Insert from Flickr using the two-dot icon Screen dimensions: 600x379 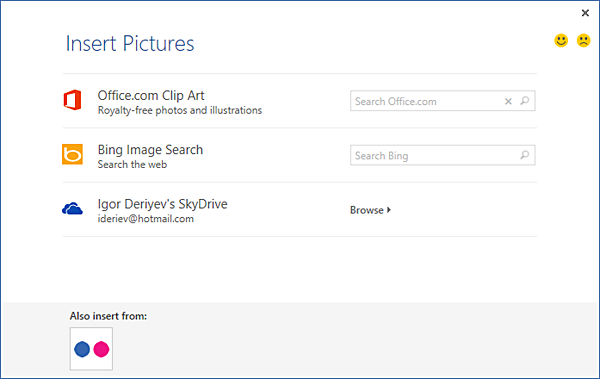[x=91, y=349]
